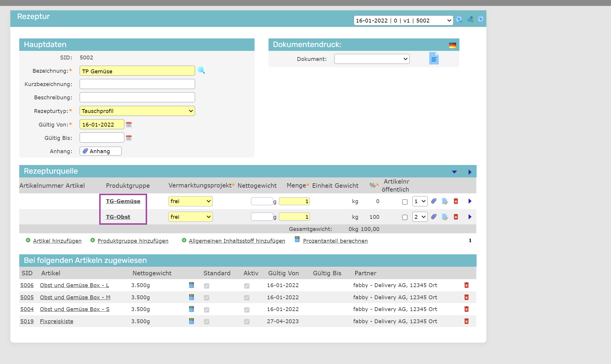Viewport: 611px width, 364px height.
Task: Delete the TG-Gemüse row with red trash icon
Action: 456,201
